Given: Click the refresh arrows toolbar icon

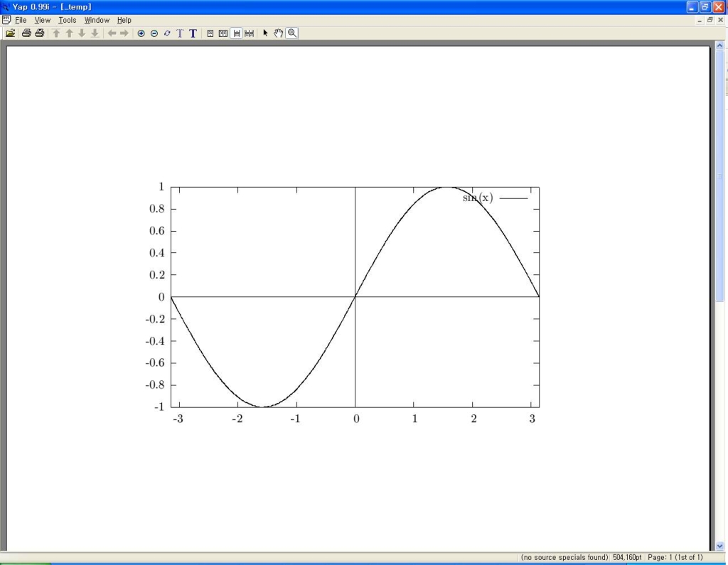Looking at the screenshot, I should tap(167, 33).
